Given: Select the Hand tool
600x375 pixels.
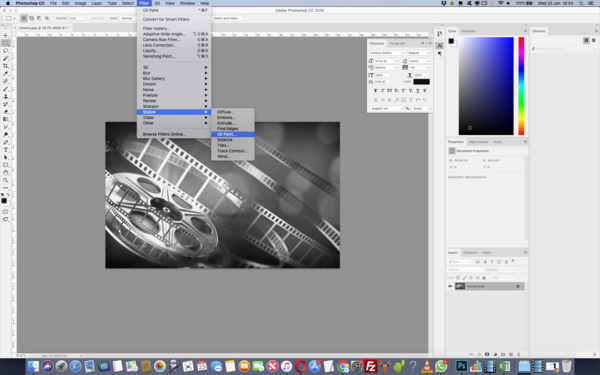Looking at the screenshot, I should pos(6,173).
